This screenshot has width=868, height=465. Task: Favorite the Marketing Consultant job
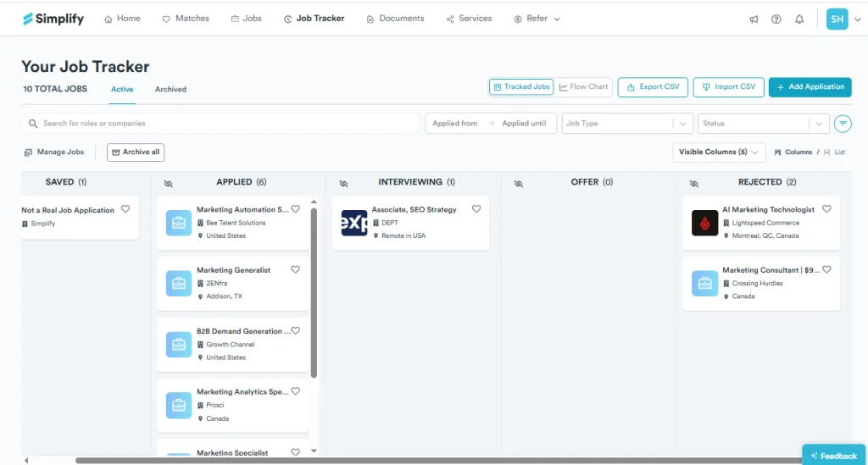tap(826, 270)
